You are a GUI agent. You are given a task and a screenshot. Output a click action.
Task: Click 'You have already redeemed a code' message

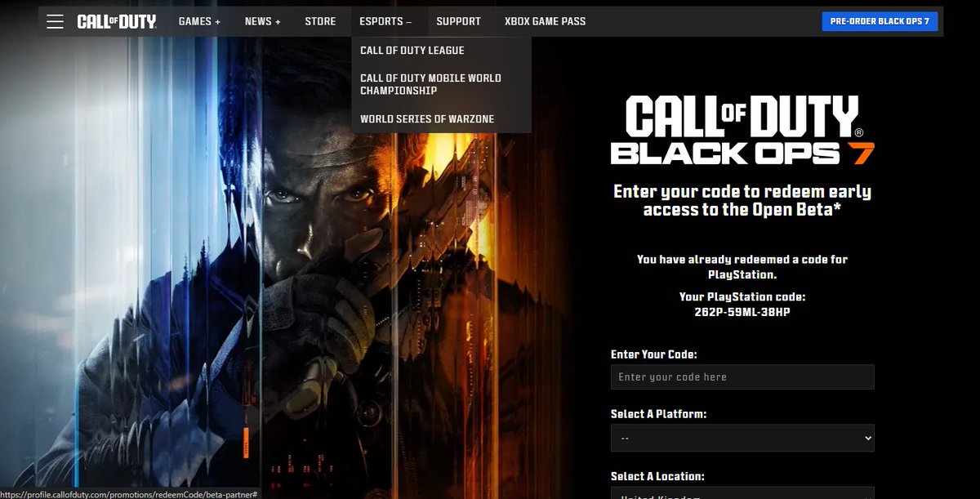coord(742,267)
